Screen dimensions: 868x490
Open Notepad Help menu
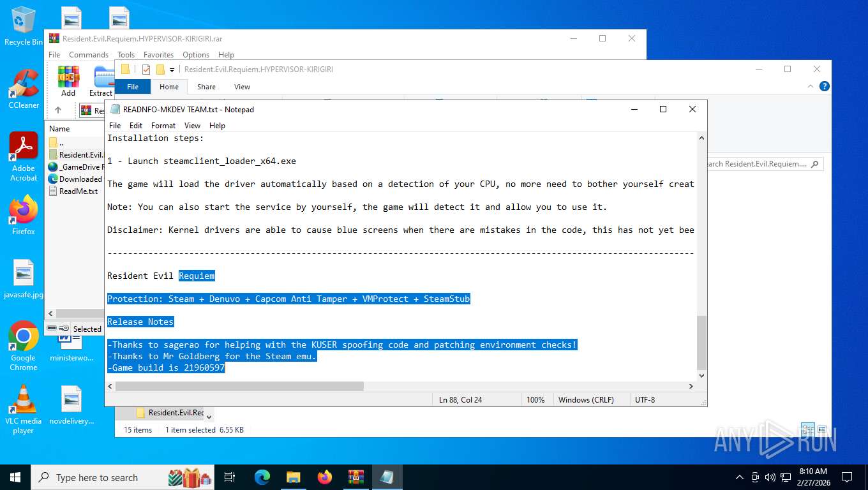click(217, 126)
